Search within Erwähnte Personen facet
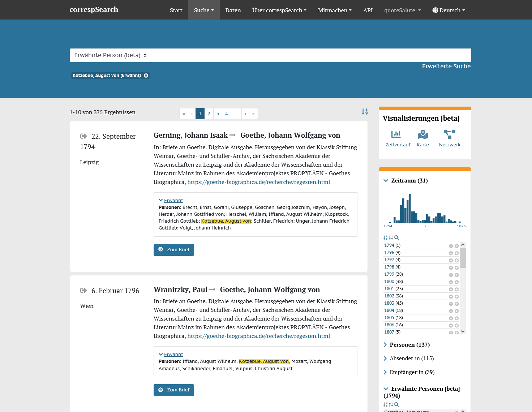The image size is (532, 412). coord(396,404)
